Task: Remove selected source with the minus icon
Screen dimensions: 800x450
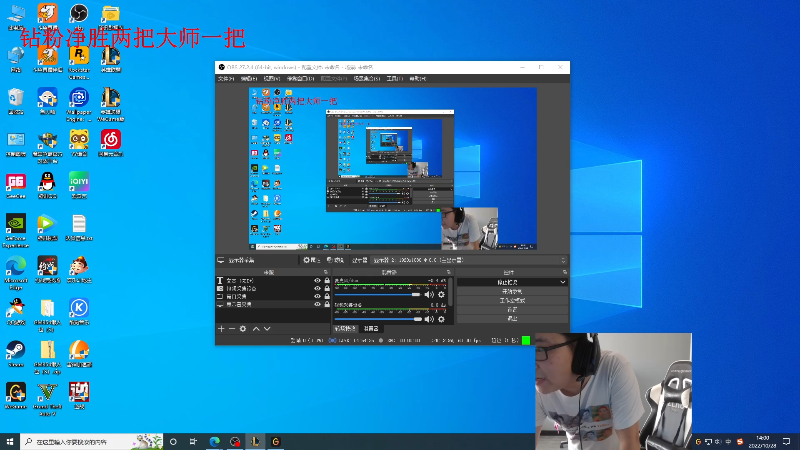Action: point(232,329)
